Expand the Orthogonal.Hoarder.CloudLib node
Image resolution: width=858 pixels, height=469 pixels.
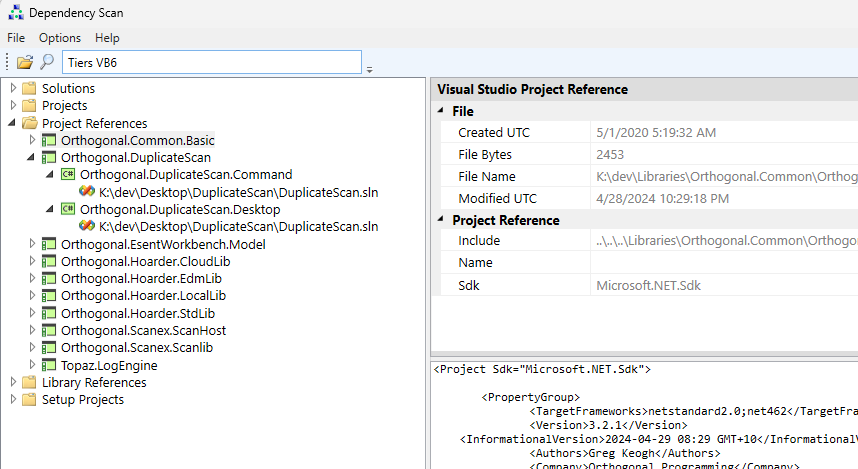32,261
